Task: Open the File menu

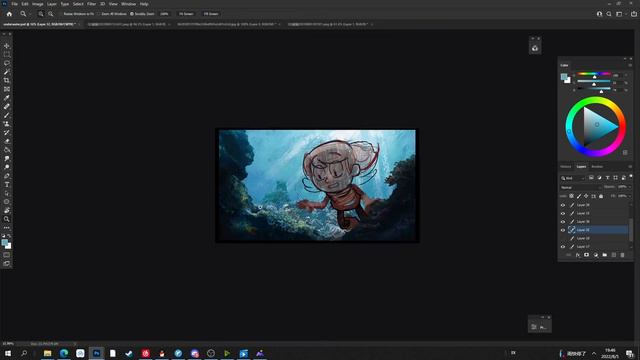Action: pyautogui.click(x=14, y=4)
